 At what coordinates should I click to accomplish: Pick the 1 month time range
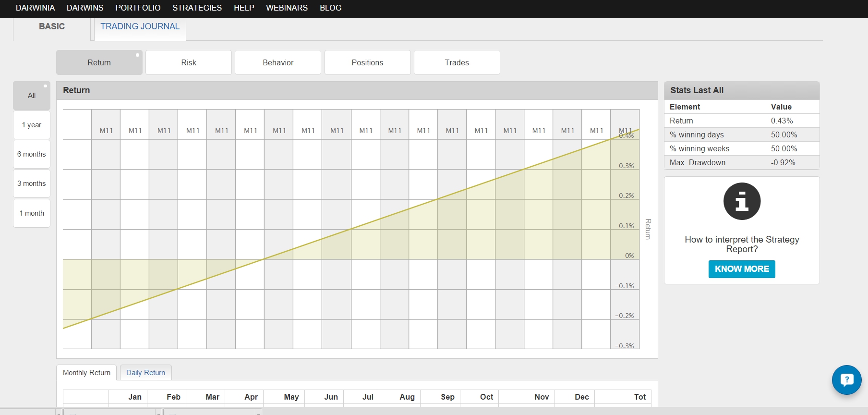point(32,213)
